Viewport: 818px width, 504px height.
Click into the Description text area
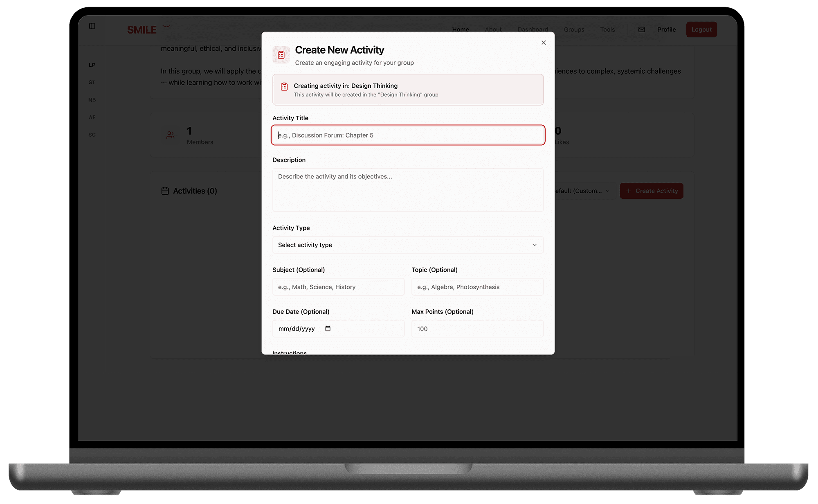pos(408,190)
